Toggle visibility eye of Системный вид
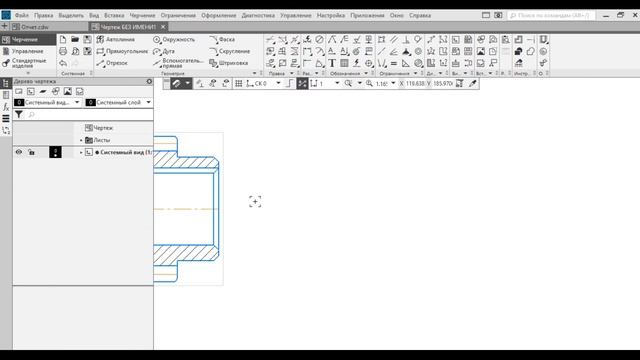 tap(19, 152)
